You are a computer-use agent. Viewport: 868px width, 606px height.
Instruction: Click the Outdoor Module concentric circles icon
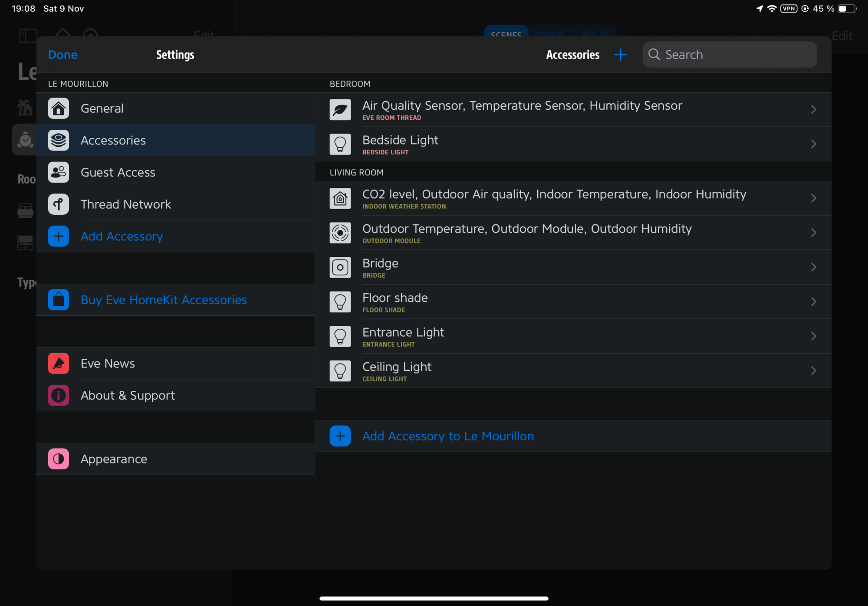tap(340, 233)
